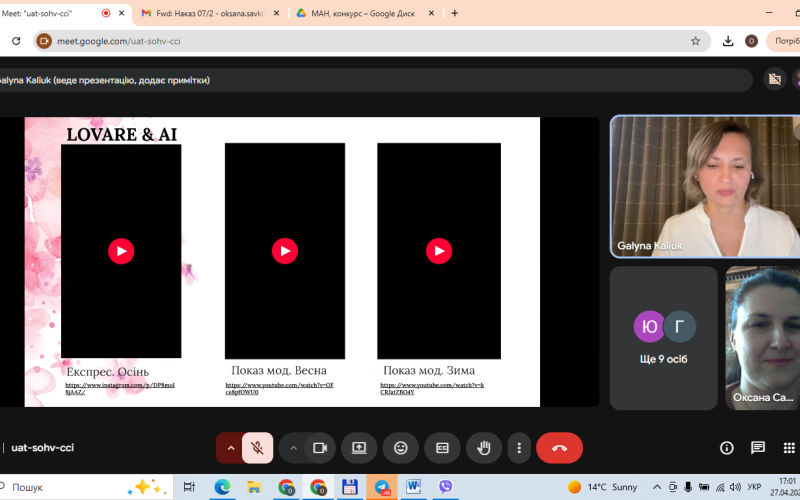
Task: Leave the call with red hang-up button
Action: coord(559,448)
